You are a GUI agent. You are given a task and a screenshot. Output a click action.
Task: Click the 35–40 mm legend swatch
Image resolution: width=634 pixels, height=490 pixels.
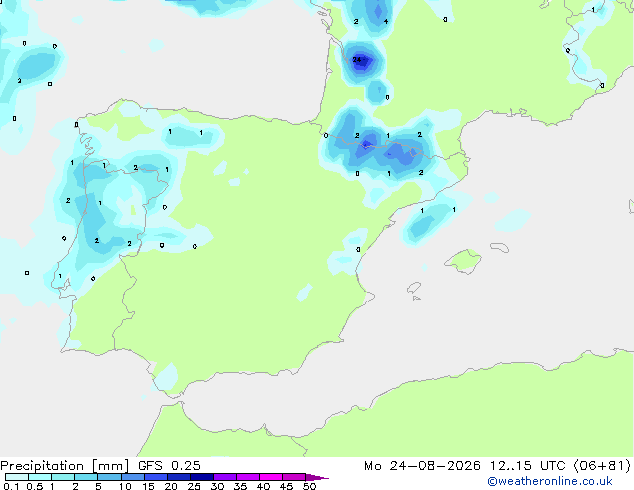[x=247, y=477]
